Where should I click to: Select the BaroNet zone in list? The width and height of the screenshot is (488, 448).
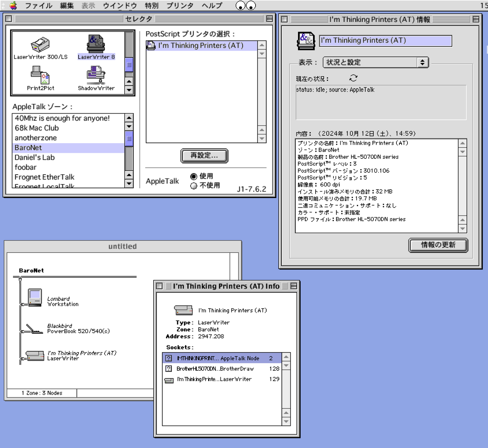[x=68, y=148]
